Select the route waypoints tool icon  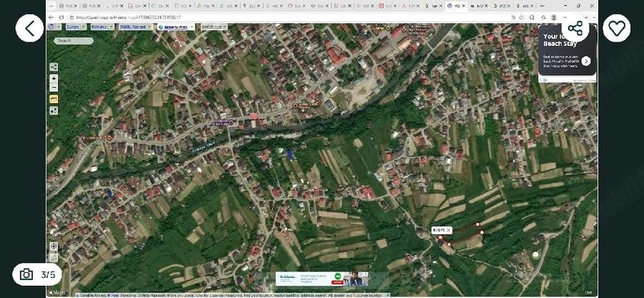click(x=54, y=110)
